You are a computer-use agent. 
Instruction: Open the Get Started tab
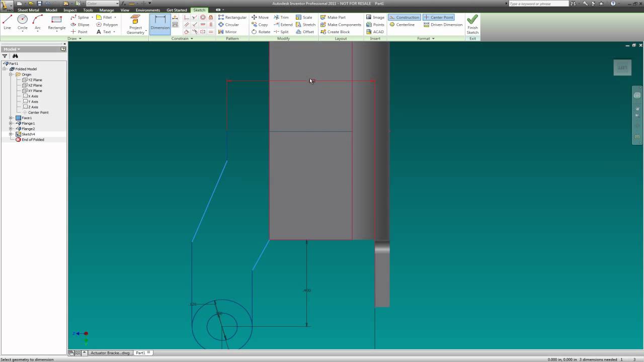177,10
